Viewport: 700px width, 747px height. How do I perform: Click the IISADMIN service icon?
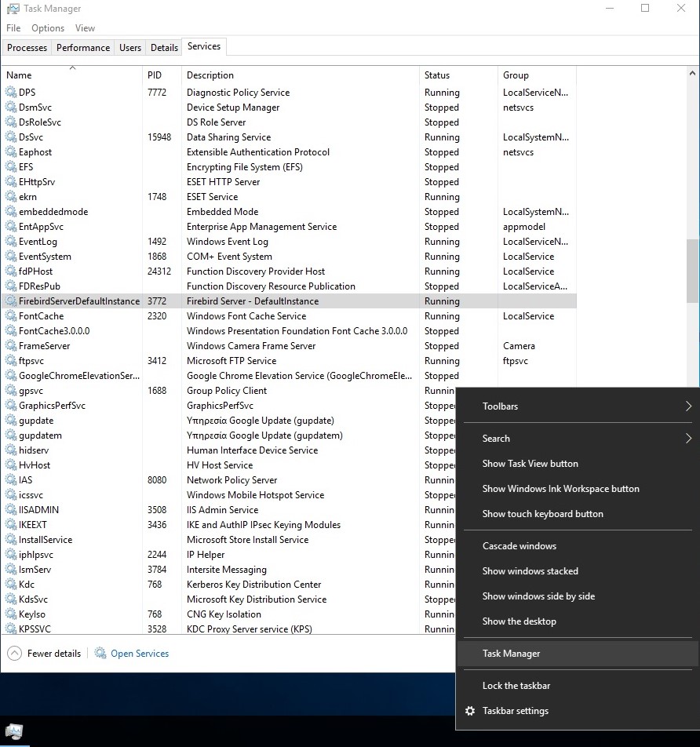coord(10,510)
